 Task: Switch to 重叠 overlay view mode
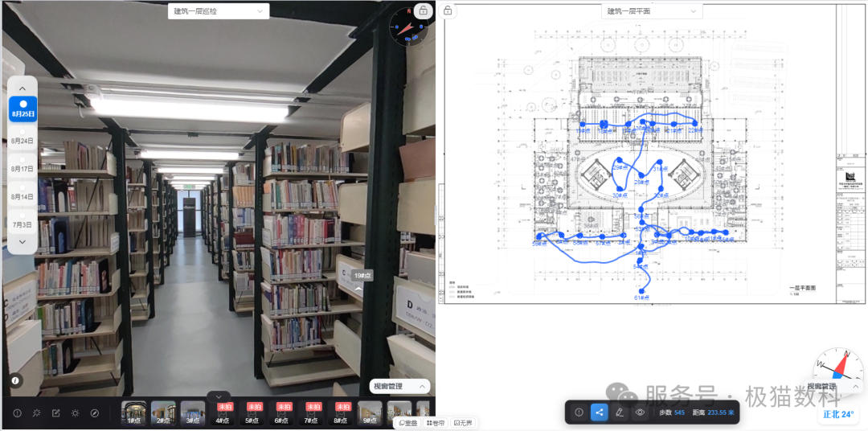(408, 423)
